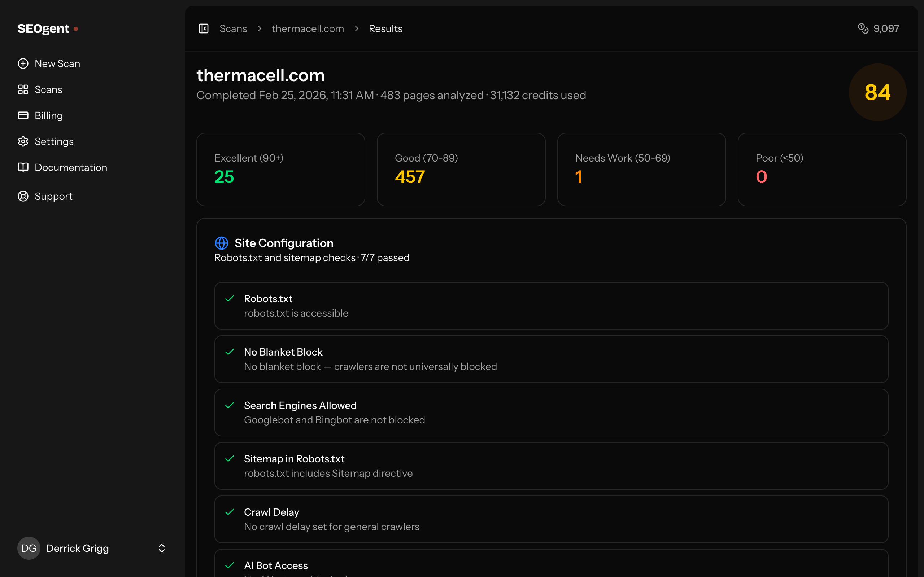Select Results in the breadcrumb trail
924x577 pixels.
(x=385, y=28)
